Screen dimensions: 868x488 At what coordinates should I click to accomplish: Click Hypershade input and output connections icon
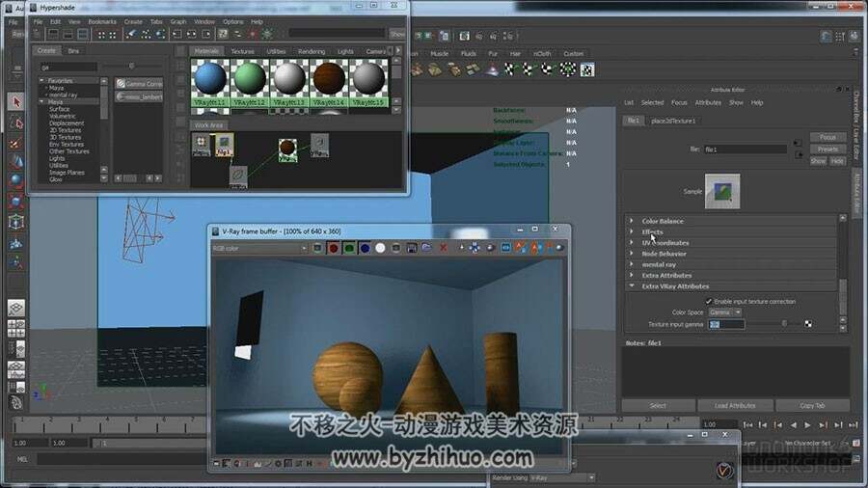coord(192,35)
